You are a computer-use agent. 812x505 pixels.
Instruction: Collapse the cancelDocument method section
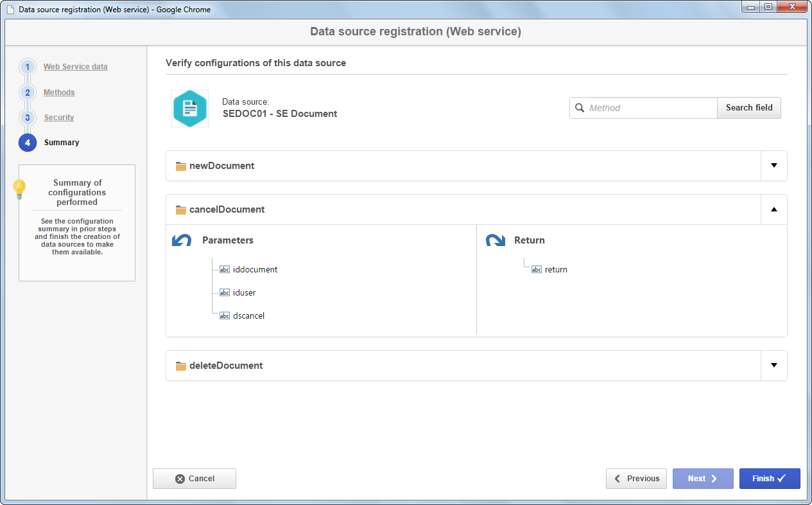pos(773,209)
